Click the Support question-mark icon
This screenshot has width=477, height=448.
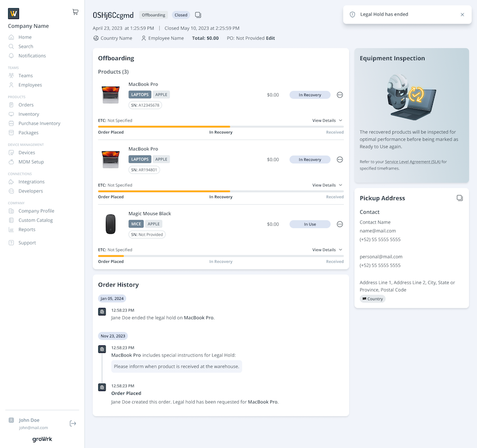click(12, 243)
